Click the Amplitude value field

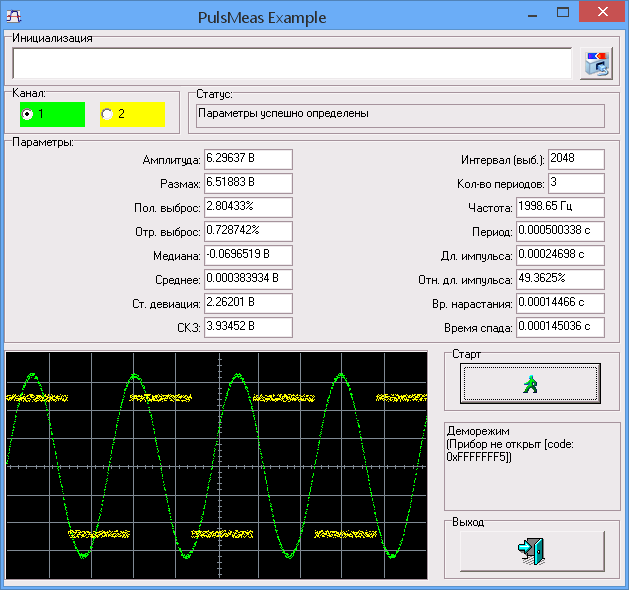(247, 160)
